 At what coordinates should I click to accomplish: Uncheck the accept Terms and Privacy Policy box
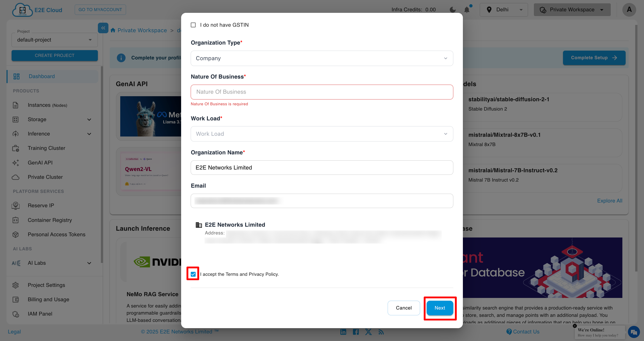(x=193, y=274)
